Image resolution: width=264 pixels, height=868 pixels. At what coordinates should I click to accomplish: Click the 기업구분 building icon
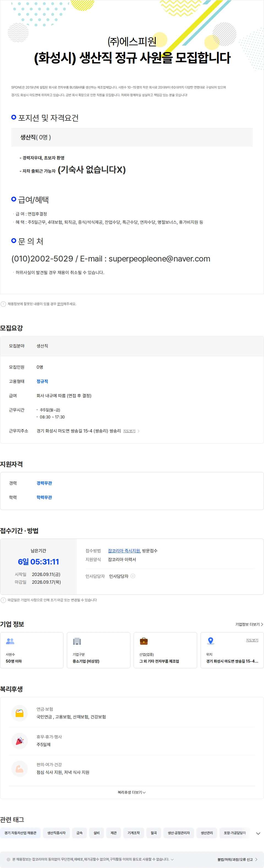tap(77, 641)
